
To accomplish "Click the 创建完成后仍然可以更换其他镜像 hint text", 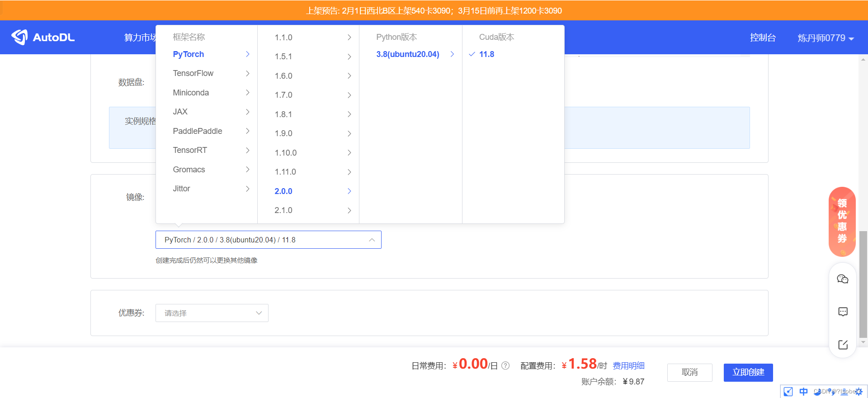I will (207, 260).
